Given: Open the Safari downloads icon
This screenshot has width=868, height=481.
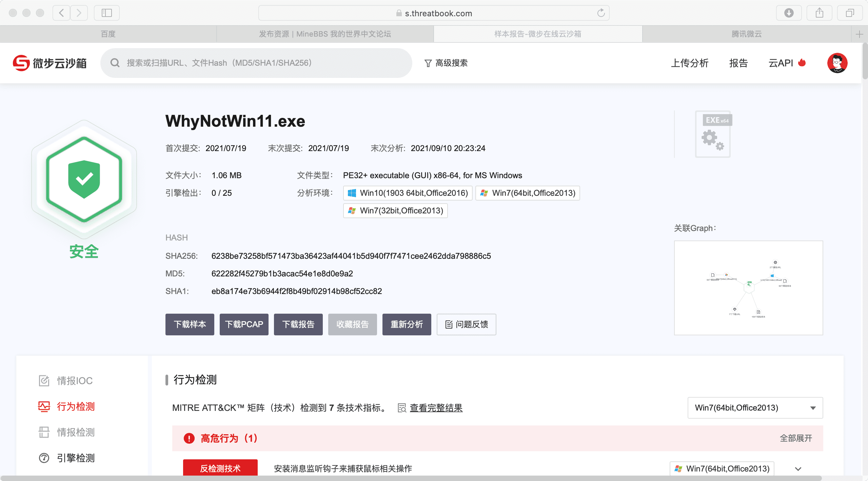Looking at the screenshot, I should point(789,13).
